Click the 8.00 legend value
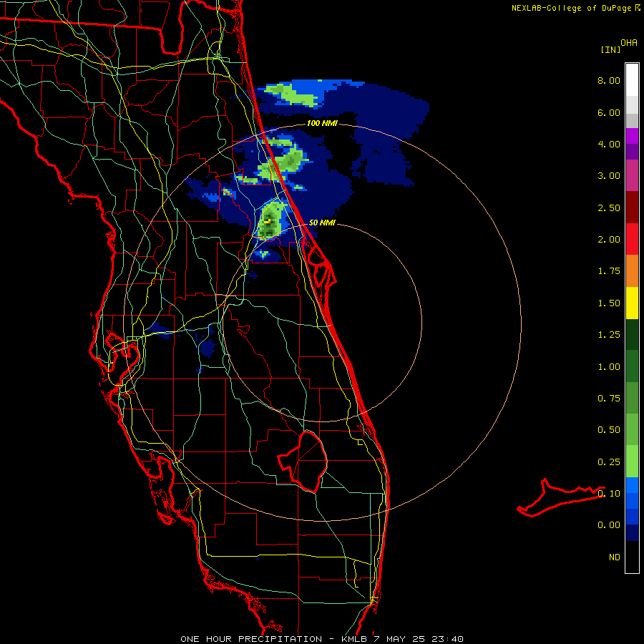This screenshot has width=644, height=644. click(609, 80)
